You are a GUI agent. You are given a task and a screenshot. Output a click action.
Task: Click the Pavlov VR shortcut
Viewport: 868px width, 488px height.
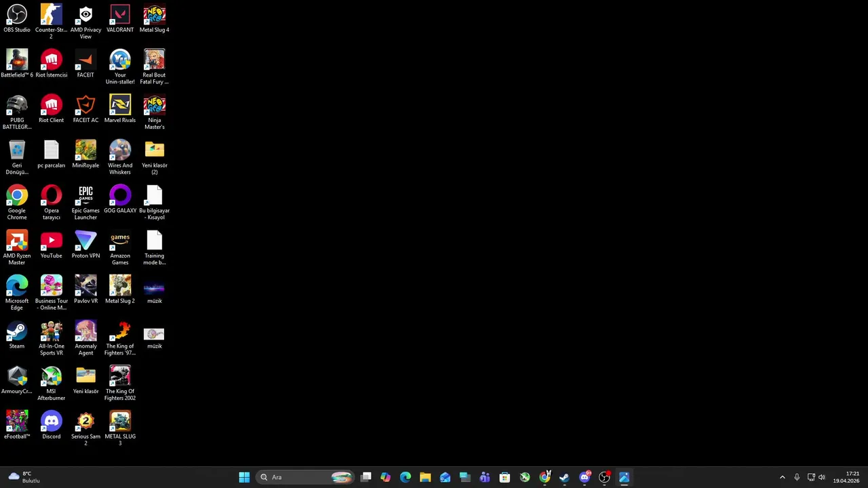click(85, 290)
